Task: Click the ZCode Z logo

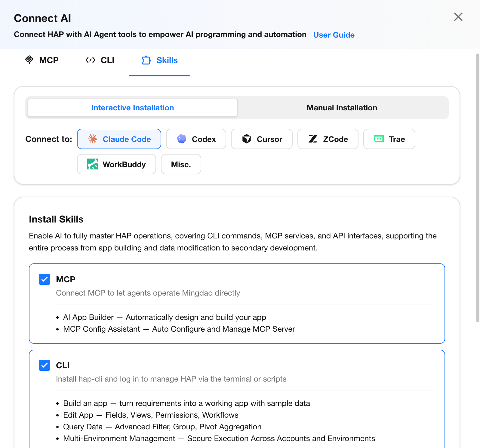Action: coord(313,139)
